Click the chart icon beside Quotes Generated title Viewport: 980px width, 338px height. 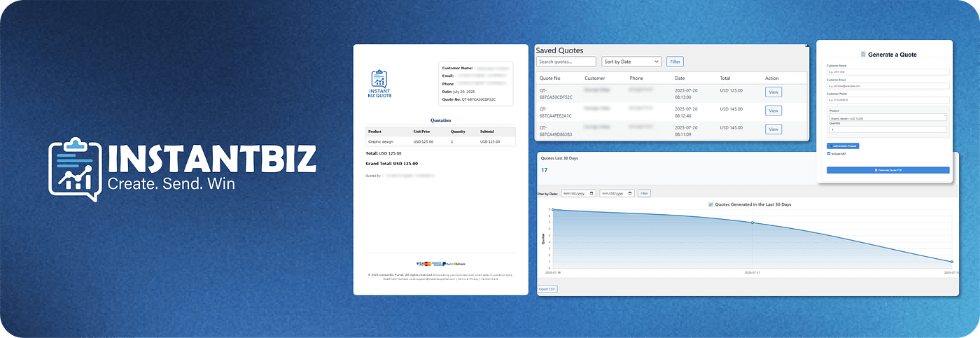[x=711, y=204]
